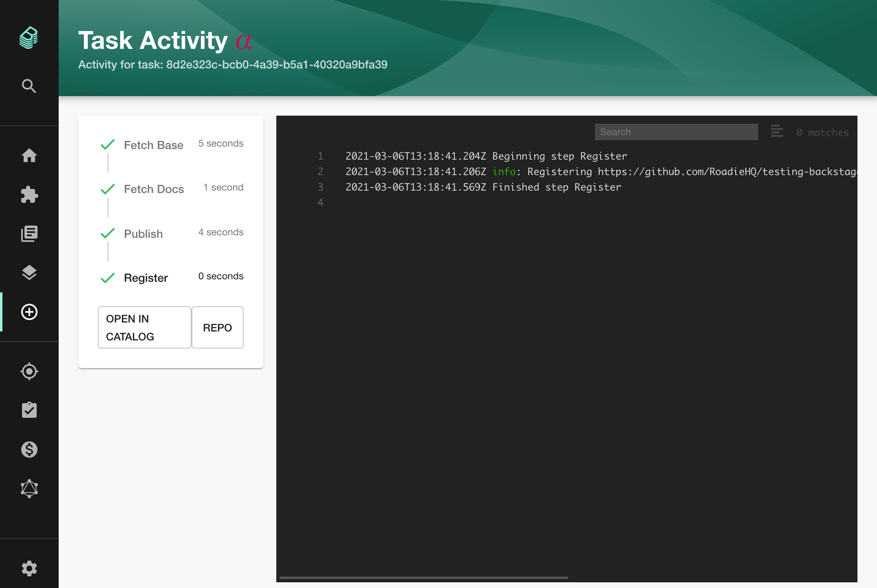This screenshot has height=588, width=877.
Task: Click the REPO button
Action: pos(217,327)
